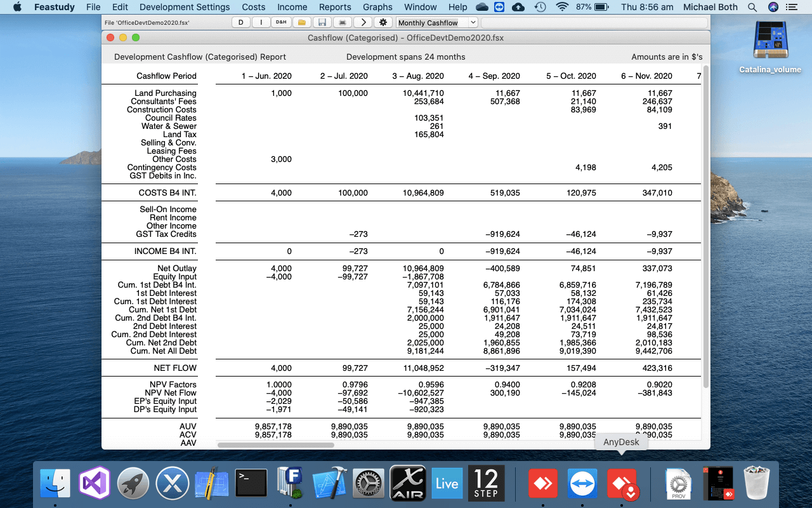Screen dimensions: 812x508
Task: Open the Feastudy F icon in dock
Action: [290, 483]
